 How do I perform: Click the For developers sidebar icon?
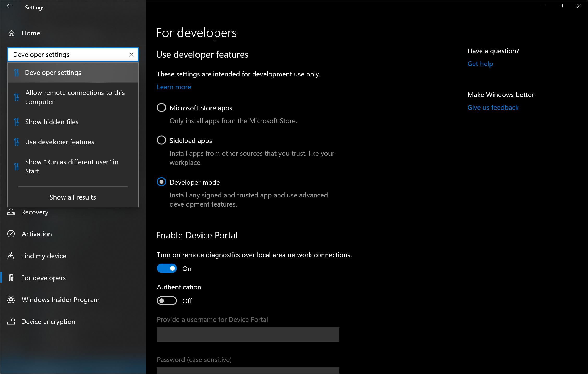11,278
